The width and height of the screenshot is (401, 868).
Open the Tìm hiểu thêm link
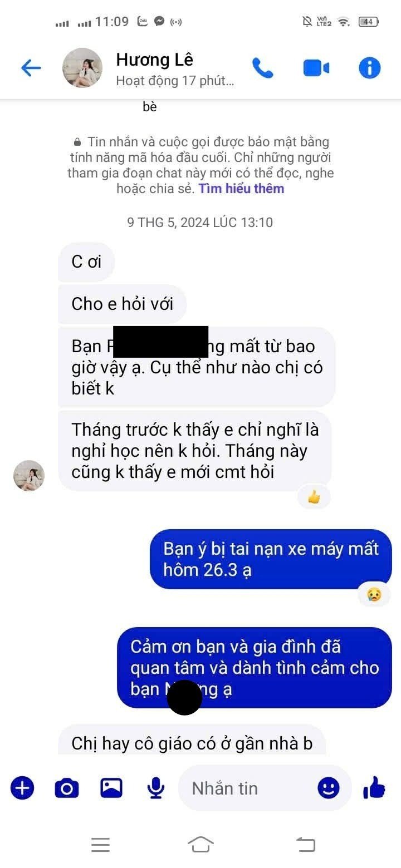[x=242, y=189]
